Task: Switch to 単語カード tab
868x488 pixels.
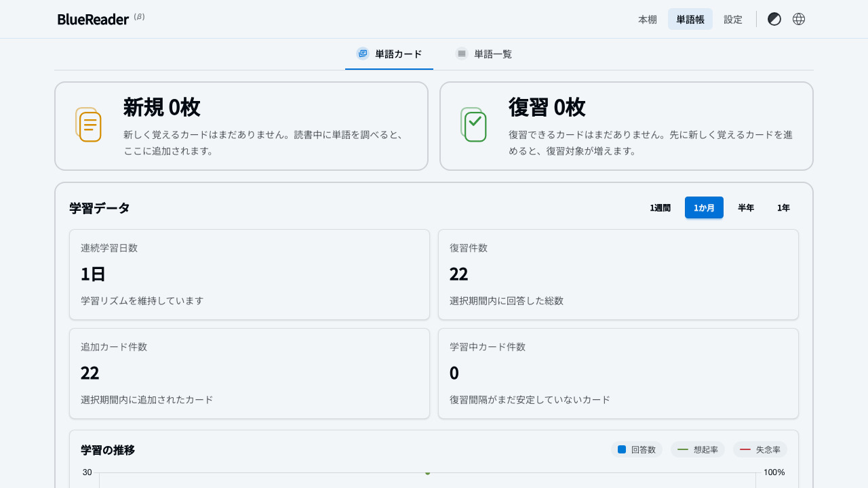Action: [x=389, y=54]
